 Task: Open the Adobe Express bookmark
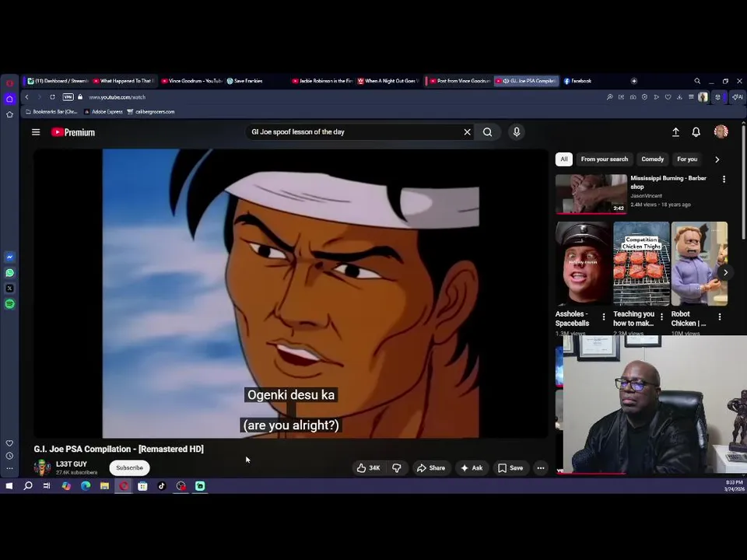pos(103,111)
